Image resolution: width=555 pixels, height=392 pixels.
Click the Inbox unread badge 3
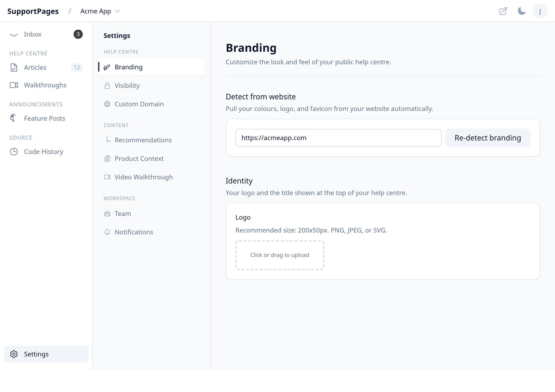[x=78, y=34]
